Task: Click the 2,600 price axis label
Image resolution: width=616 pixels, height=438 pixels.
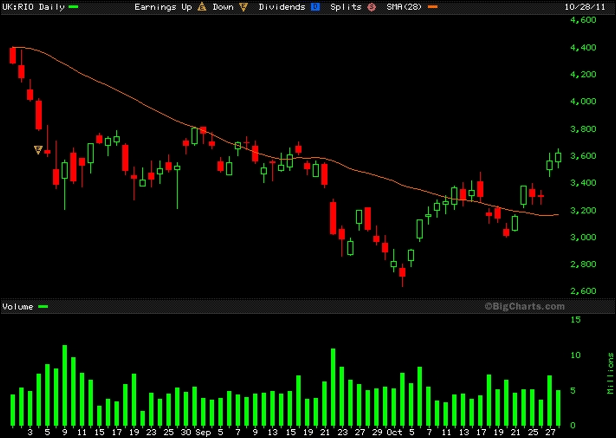Action: [583, 291]
